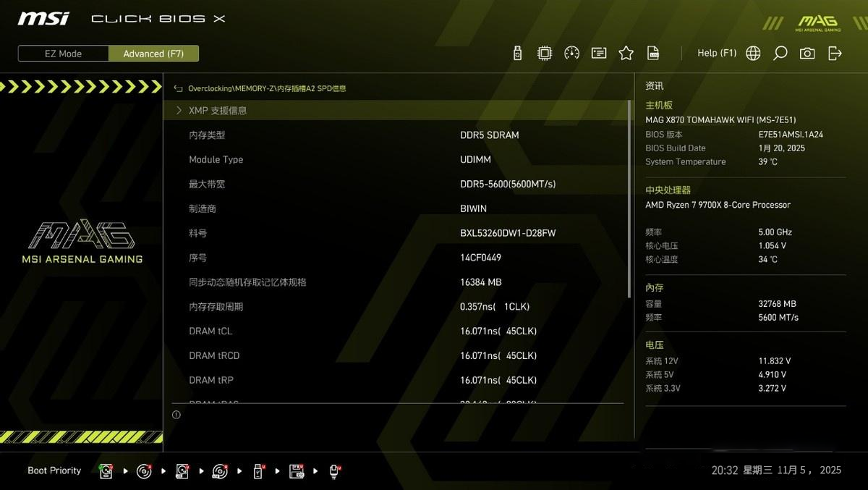The image size is (868, 490).
Task: Select 同步动态随机存取记忆体规格 row
Action: point(397,282)
